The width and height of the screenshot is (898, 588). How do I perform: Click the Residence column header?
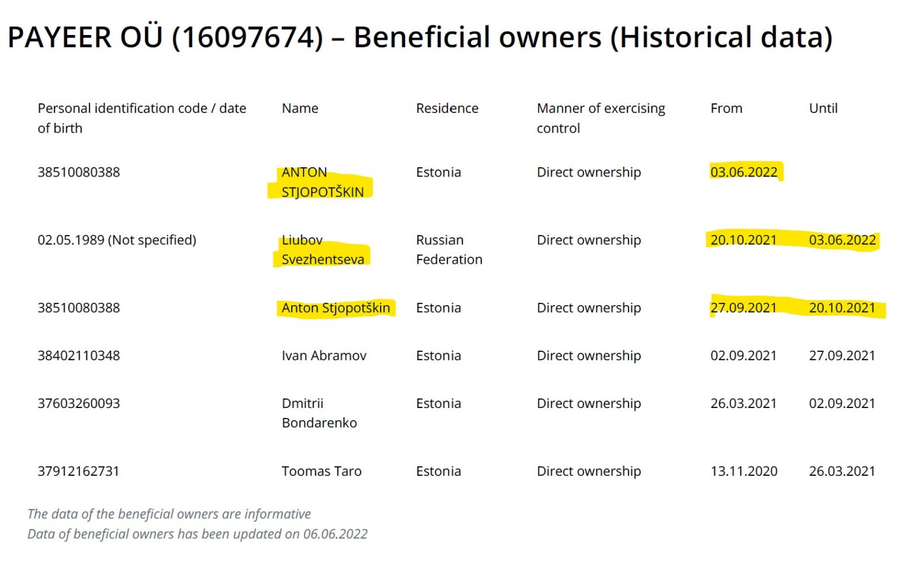447,108
